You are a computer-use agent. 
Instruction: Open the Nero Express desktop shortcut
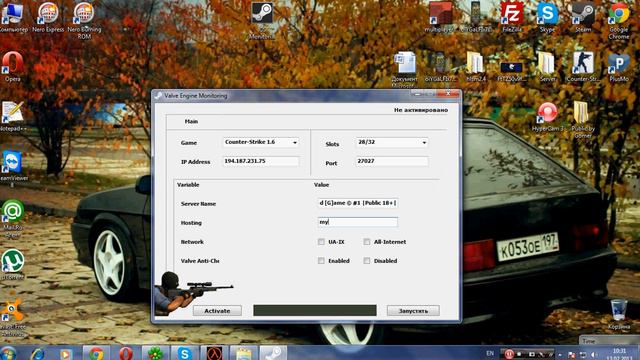pyautogui.click(x=48, y=17)
